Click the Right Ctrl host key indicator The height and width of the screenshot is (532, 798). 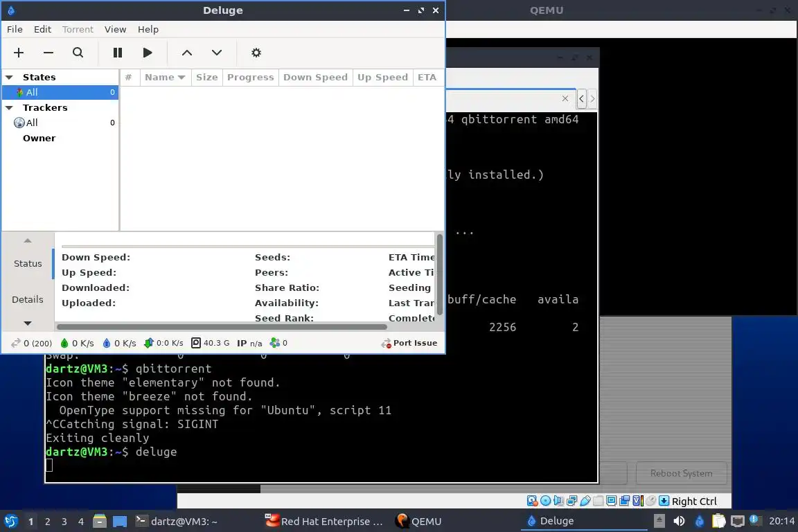coord(694,501)
